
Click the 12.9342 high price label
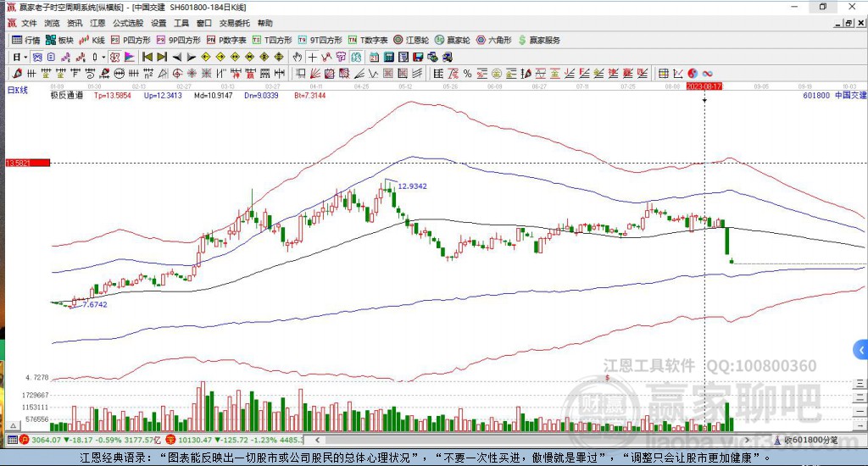click(413, 186)
